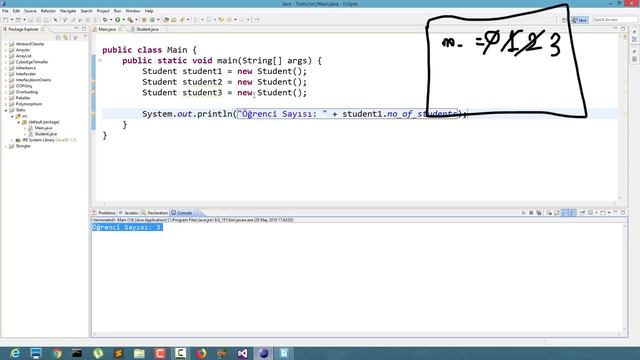The image size is (640, 360).
Task: Click the editor's horizontal scrollbar
Action: [359, 203]
